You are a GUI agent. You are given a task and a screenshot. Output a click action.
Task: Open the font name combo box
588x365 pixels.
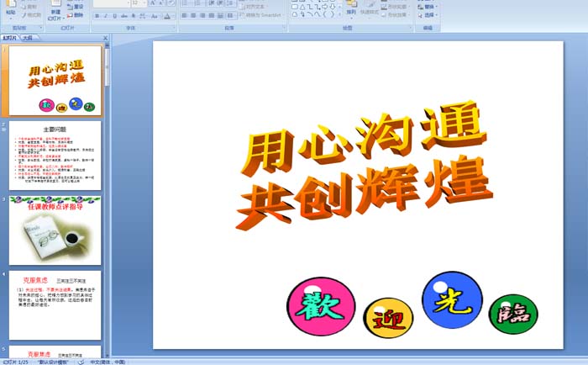(112, 3)
